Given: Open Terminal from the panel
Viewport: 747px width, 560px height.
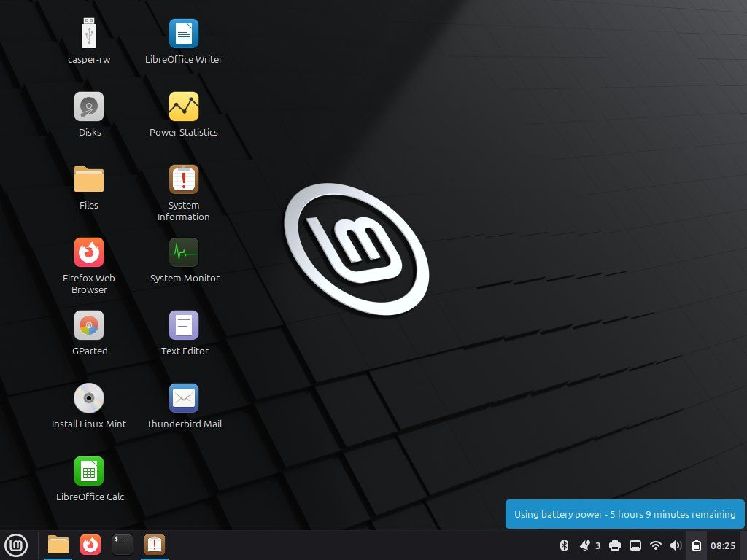Looking at the screenshot, I should click(122, 545).
